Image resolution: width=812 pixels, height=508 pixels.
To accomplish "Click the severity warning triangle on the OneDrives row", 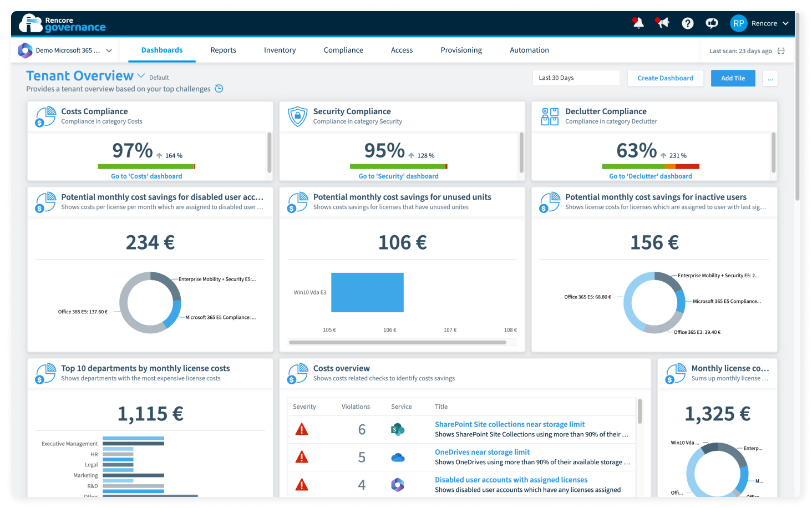I will tap(302, 456).
